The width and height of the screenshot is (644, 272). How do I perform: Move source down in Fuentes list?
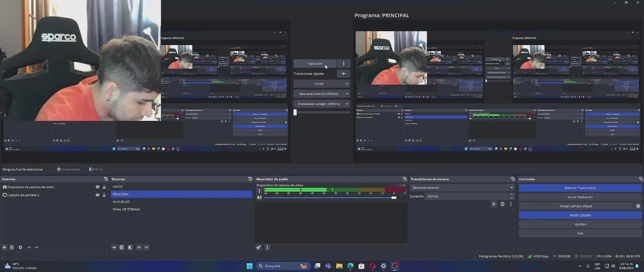[x=37, y=247]
